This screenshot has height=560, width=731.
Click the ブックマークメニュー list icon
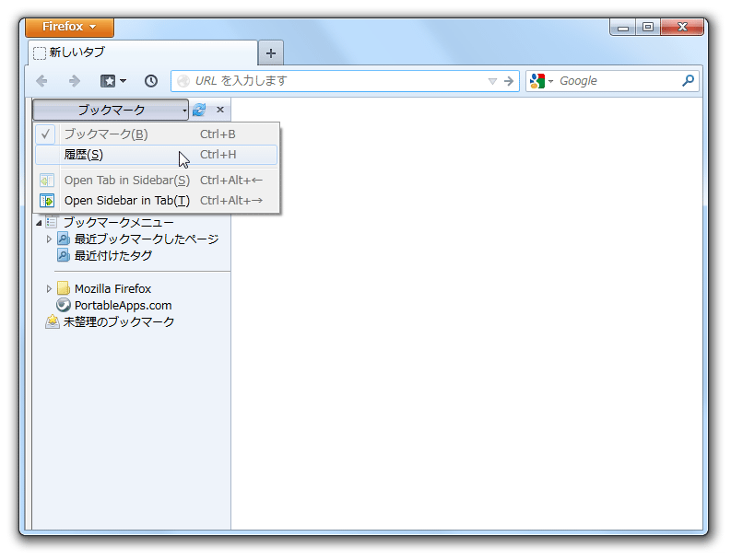52,222
